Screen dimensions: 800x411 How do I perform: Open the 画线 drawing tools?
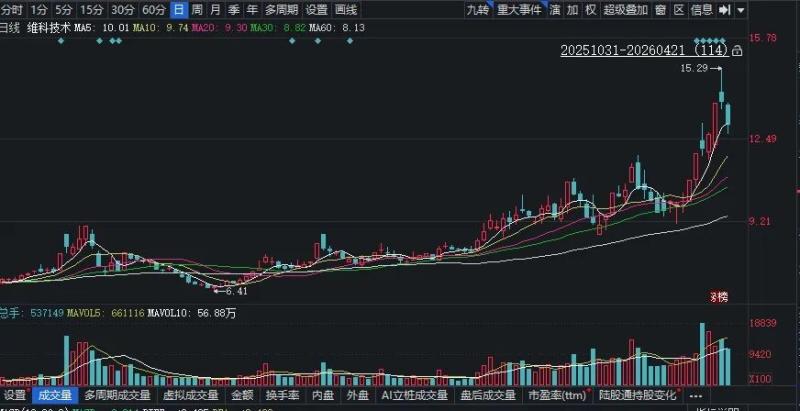tap(346, 10)
